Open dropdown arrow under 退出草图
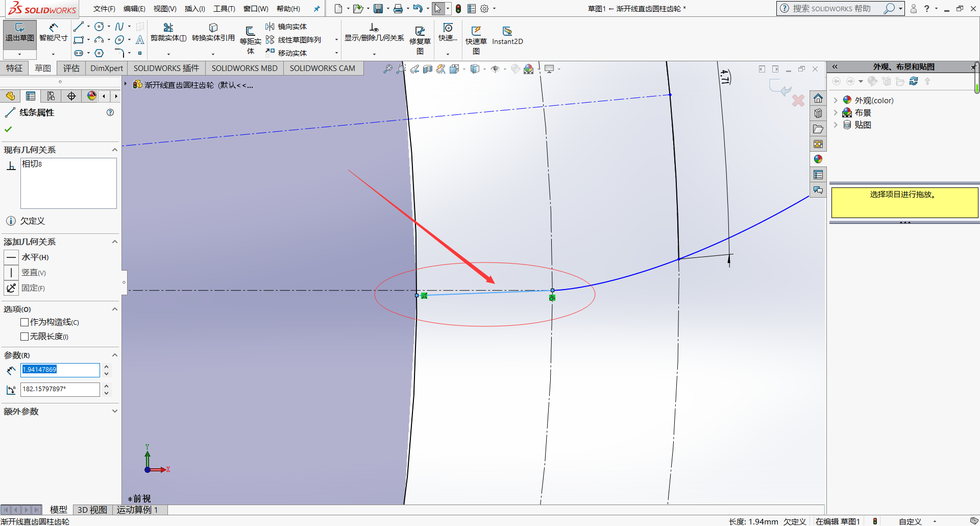 point(20,54)
